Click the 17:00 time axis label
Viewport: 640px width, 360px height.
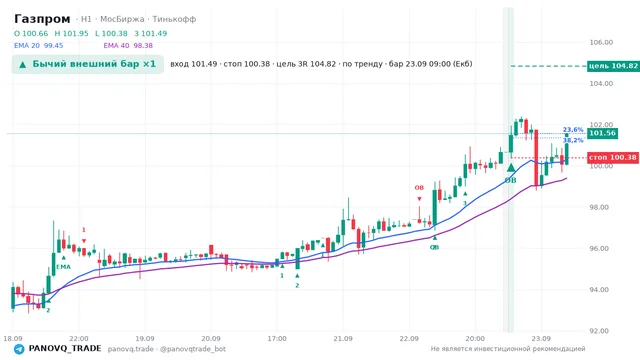[277, 339]
